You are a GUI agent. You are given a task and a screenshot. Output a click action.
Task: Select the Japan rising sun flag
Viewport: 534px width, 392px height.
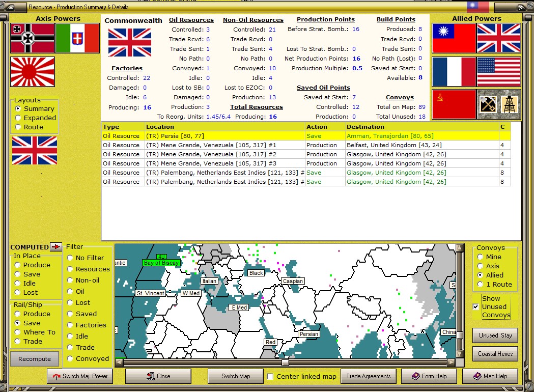[x=33, y=71]
